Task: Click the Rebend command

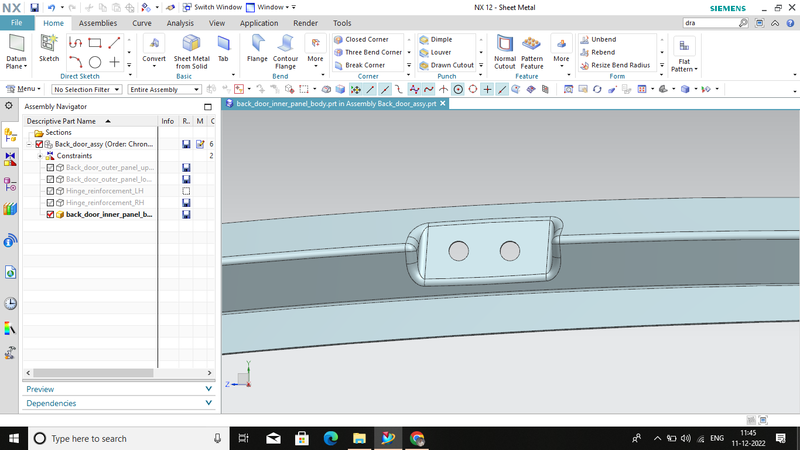Action: [598, 52]
